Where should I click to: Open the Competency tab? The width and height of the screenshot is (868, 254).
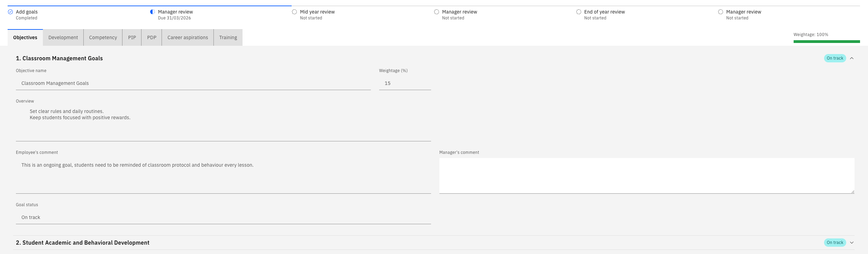click(103, 37)
